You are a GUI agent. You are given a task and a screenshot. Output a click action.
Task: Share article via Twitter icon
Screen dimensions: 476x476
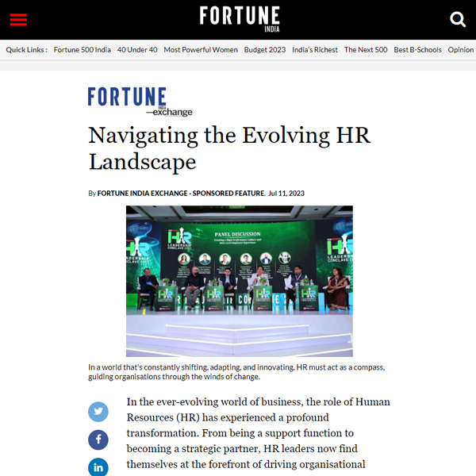[x=98, y=412]
